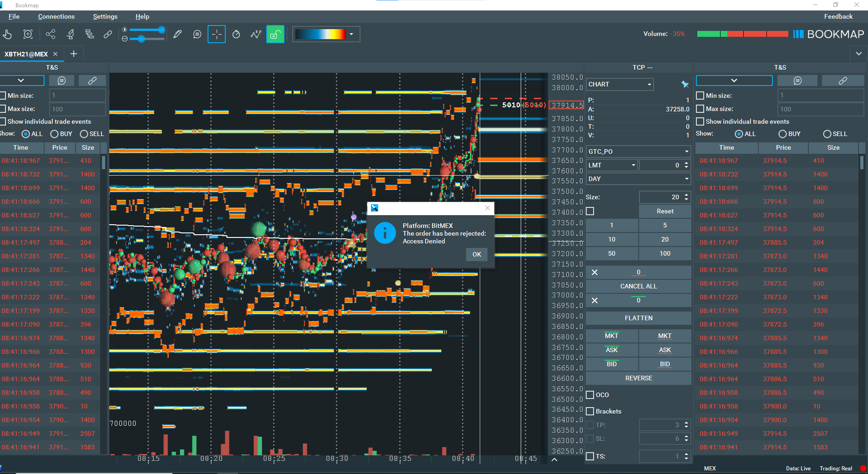Adjust the lower contrast slider
Image resolution: width=868 pixels, height=474 pixels.
click(142, 39)
